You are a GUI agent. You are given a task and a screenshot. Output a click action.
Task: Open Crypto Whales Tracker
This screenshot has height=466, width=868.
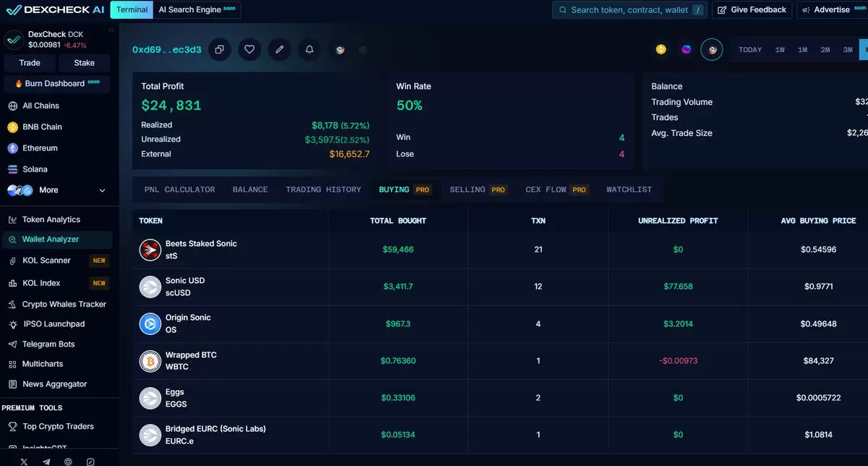[58, 304]
